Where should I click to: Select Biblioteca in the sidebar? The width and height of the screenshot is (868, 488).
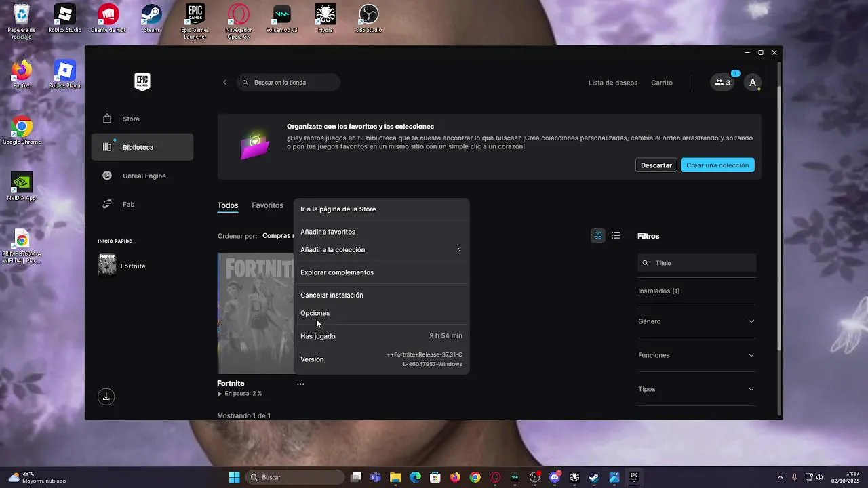pos(142,147)
